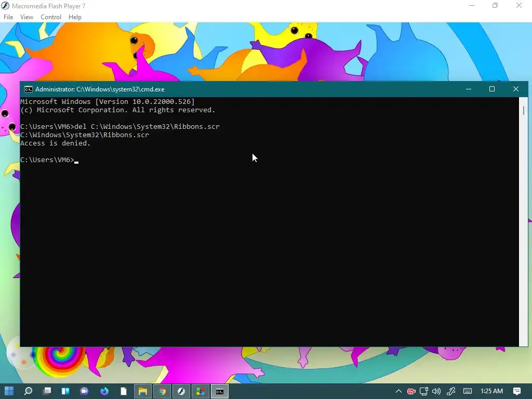Minimize the Command Prompt window
532x399 pixels.
pos(469,89)
